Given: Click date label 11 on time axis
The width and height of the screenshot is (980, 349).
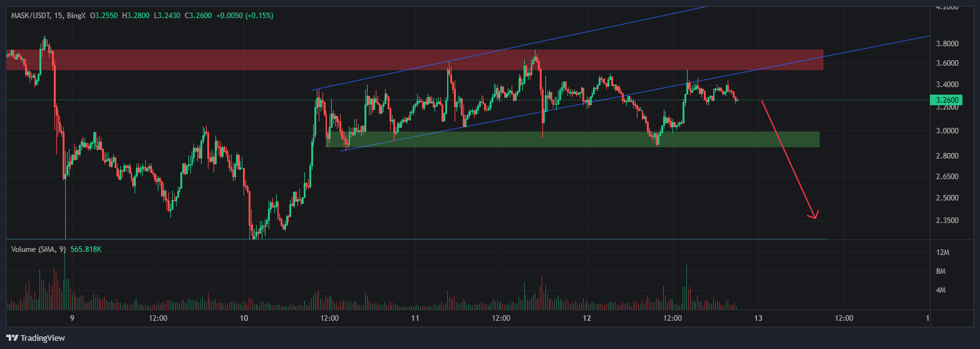Looking at the screenshot, I should [415, 318].
